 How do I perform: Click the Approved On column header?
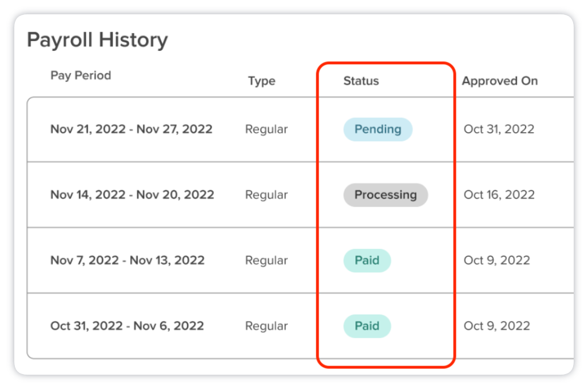click(x=500, y=81)
